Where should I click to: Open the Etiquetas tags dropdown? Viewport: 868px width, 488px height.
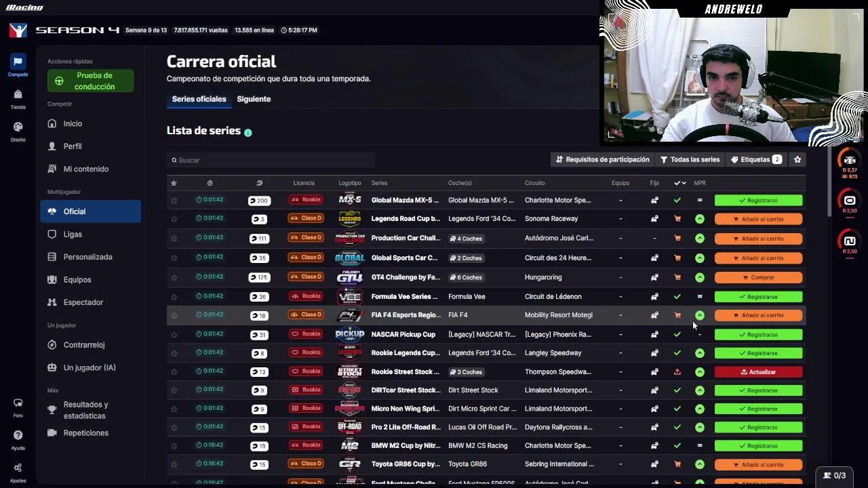(x=756, y=160)
